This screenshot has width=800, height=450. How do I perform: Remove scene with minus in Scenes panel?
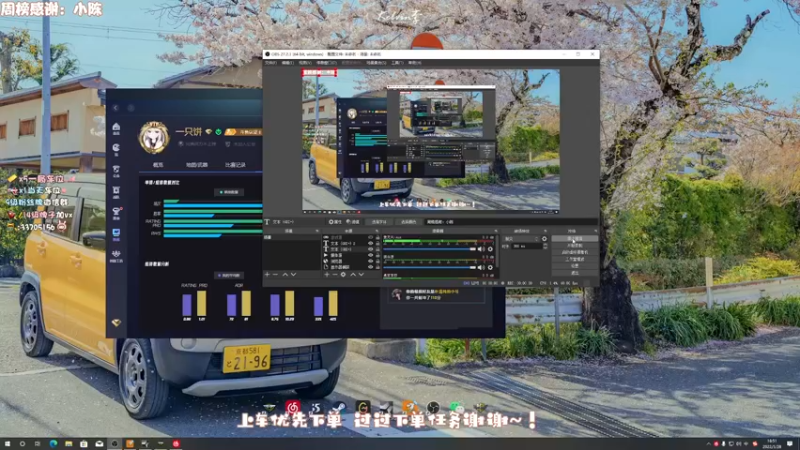[x=276, y=274]
